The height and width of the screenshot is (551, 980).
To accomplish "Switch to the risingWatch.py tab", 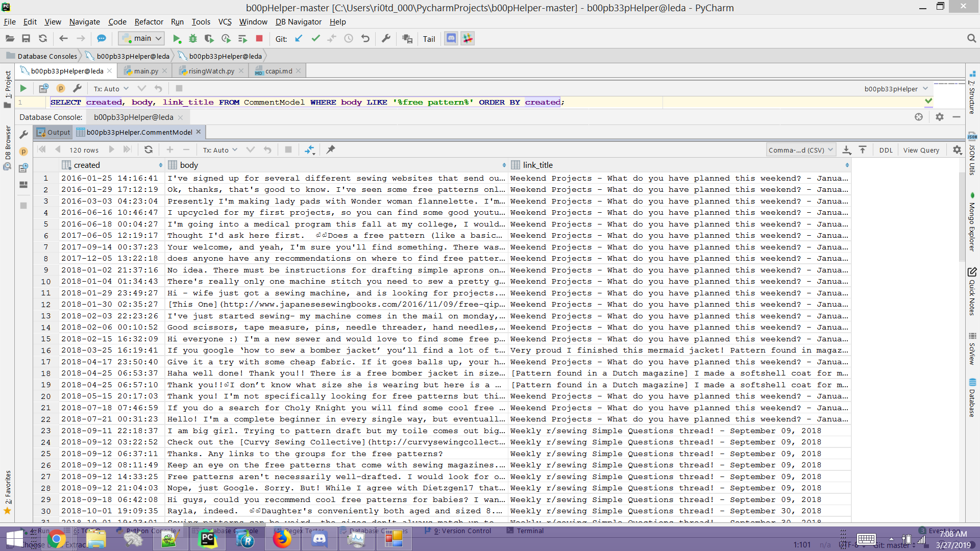I will [x=211, y=71].
